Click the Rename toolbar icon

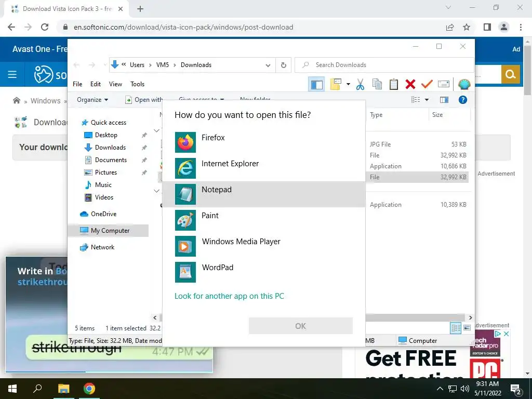pyautogui.click(x=444, y=84)
